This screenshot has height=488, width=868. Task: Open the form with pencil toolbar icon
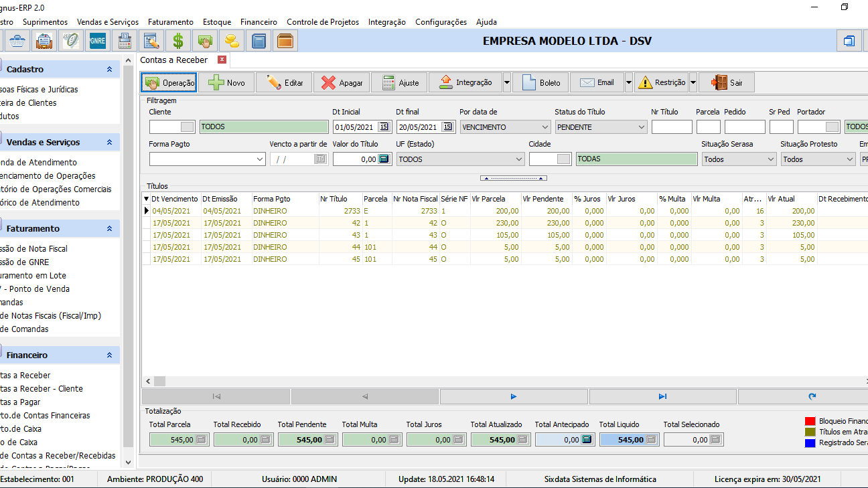pyautogui.click(x=151, y=41)
